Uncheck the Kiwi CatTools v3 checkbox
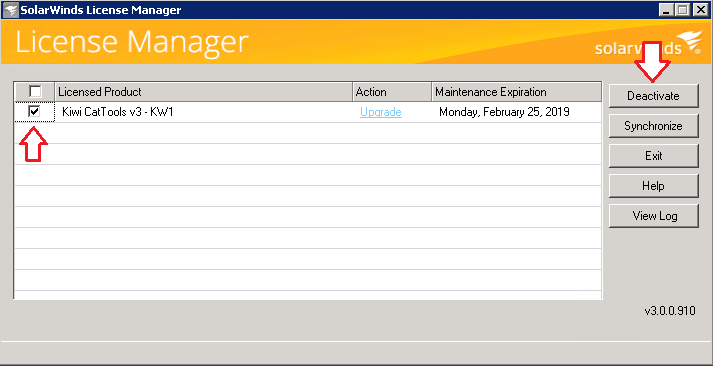 34,112
